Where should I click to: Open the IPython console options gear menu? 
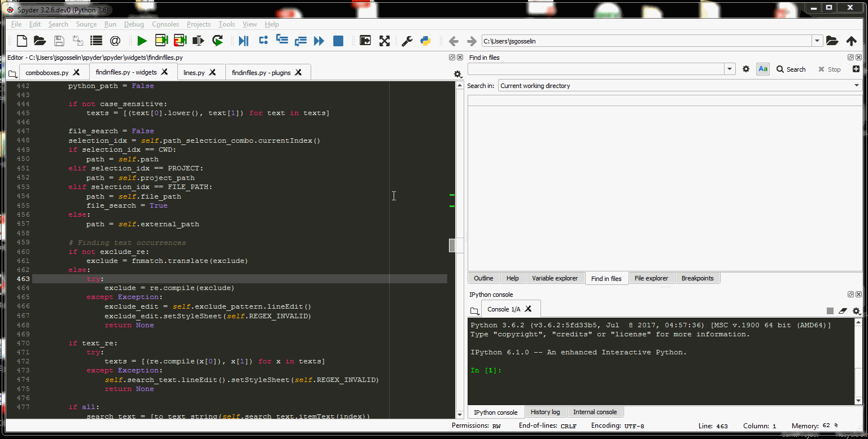(857, 311)
